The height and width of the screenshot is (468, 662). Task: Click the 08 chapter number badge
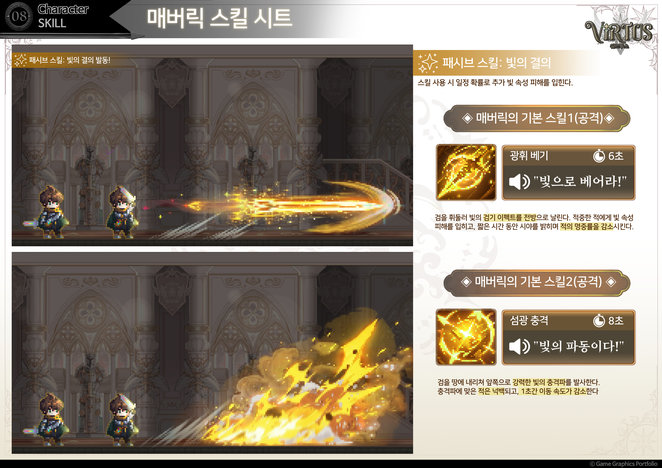coord(18,16)
